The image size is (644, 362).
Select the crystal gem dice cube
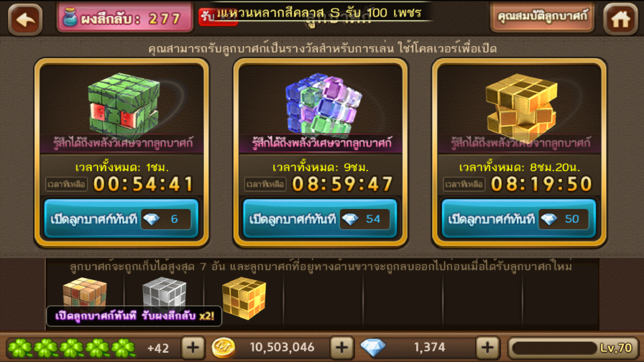point(323,103)
